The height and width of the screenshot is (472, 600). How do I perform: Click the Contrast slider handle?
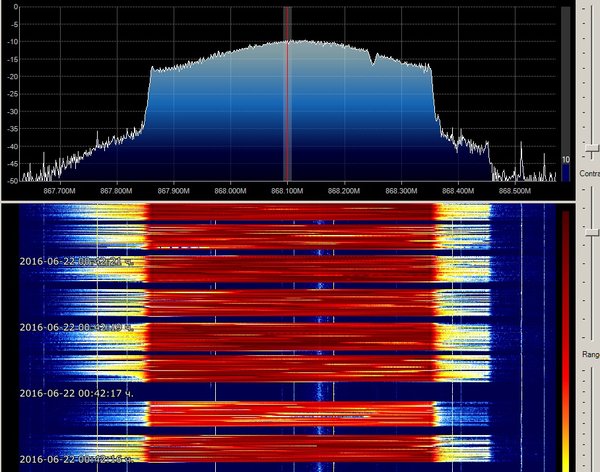592,232
